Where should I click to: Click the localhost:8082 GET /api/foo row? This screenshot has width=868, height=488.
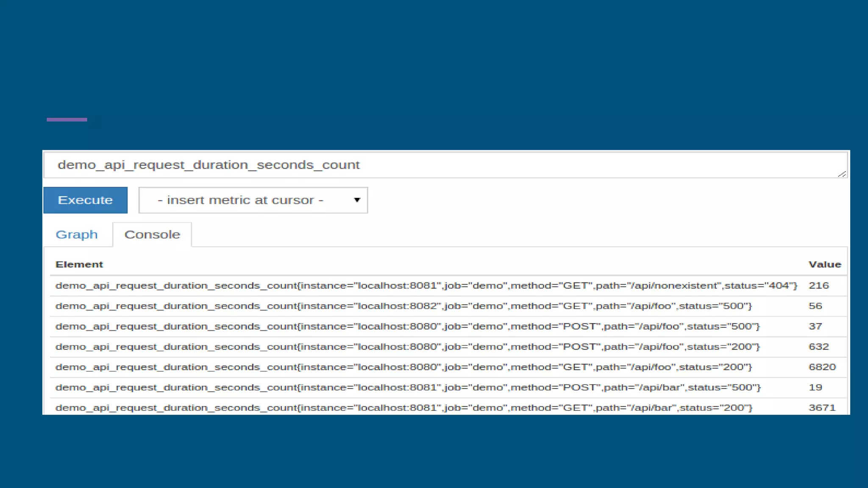tap(403, 306)
